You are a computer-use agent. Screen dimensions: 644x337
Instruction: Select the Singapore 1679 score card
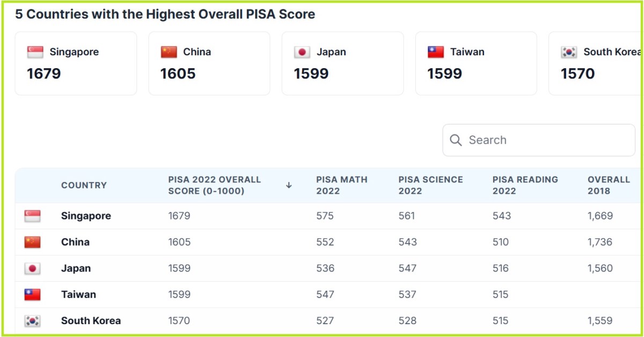pos(76,63)
